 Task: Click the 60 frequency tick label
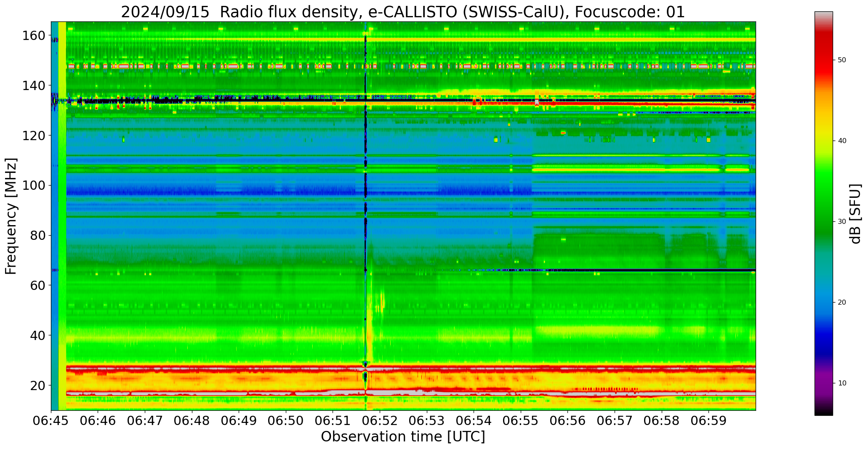tap(37, 285)
